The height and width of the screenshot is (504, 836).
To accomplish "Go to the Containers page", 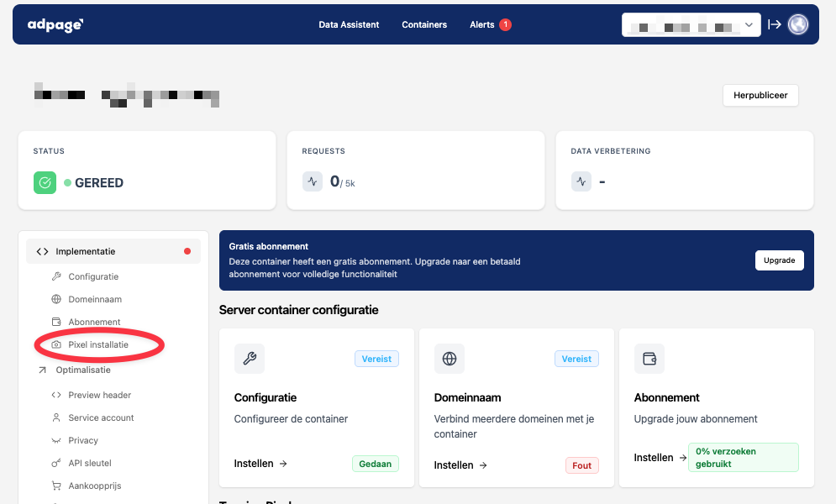I will [424, 25].
